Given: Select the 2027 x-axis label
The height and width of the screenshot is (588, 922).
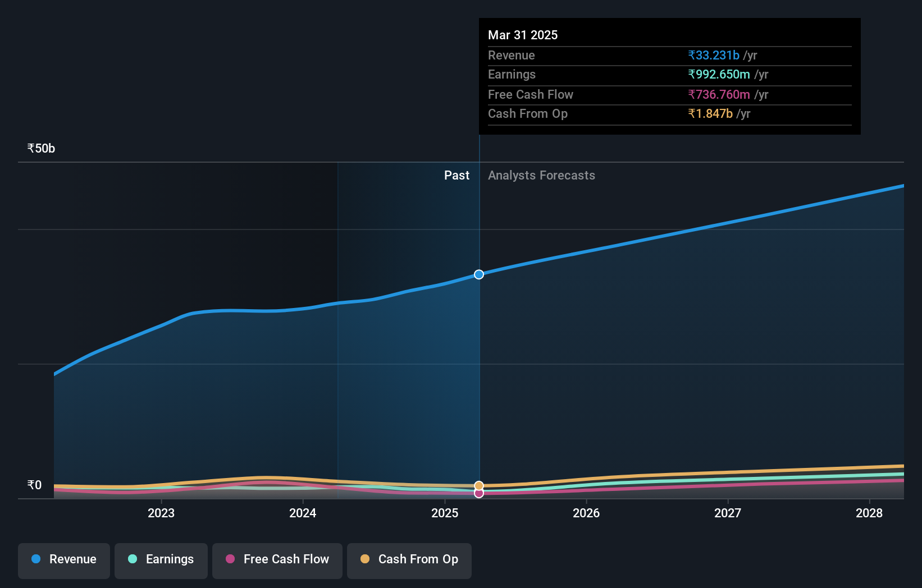Looking at the screenshot, I should click(728, 513).
